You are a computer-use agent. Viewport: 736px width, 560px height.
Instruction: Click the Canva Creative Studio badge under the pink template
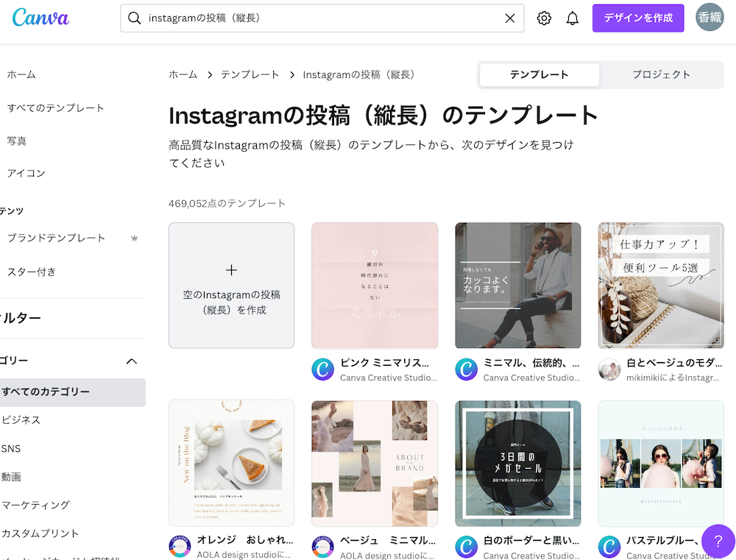[x=322, y=370]
